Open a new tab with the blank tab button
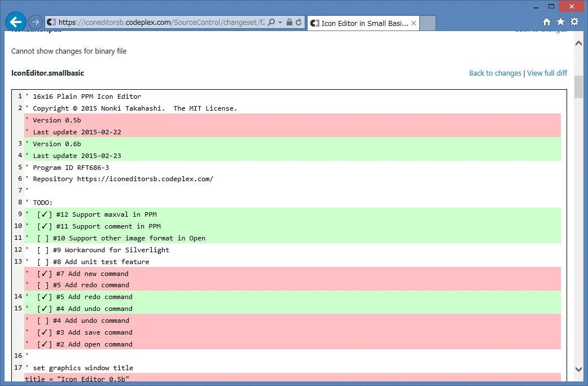The width and height of the screenshot is (588, 386). [428, 23]
